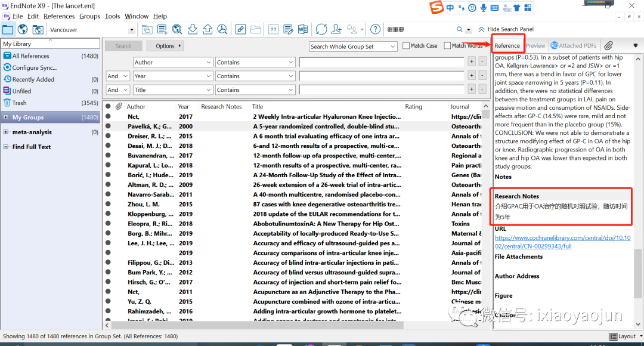Switch to the Preview tab
Image resolution: width=644 pixels, height=346 pixels.
pos(535,45)
